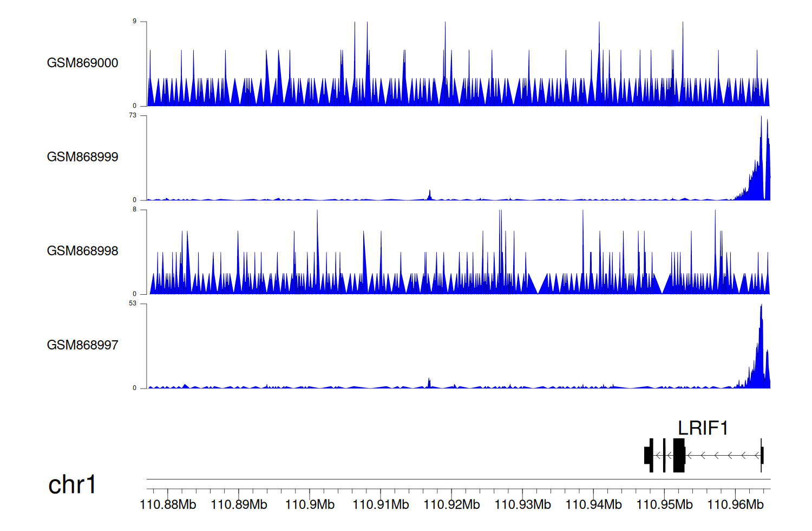Select the 110.93Mb axis label
812x531 pixels.
click(522, 505)
